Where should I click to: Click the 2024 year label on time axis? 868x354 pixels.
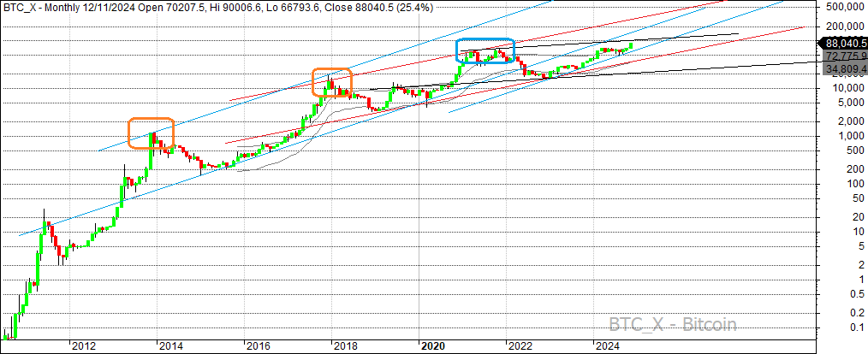607,346
